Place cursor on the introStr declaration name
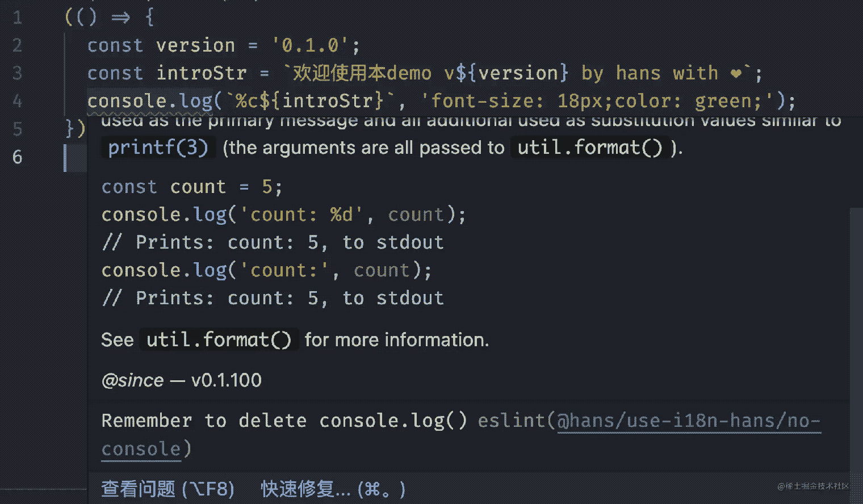The height and width of the screenshot is (504, 863). pos(201,73)
